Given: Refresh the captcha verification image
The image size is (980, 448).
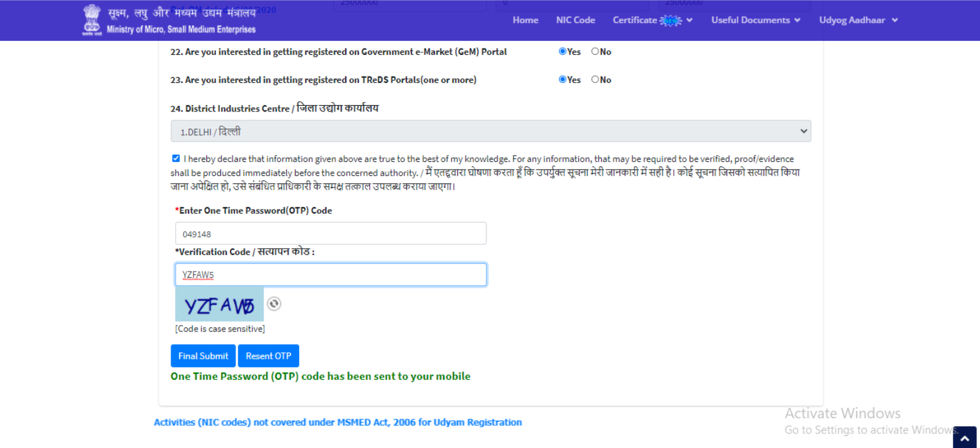Looking at the screenshot, I should click(274, 304).
